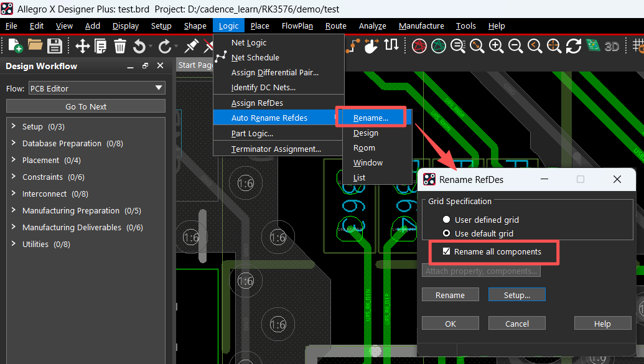Expand Database Preparation (0/8) section

(14, 143)
